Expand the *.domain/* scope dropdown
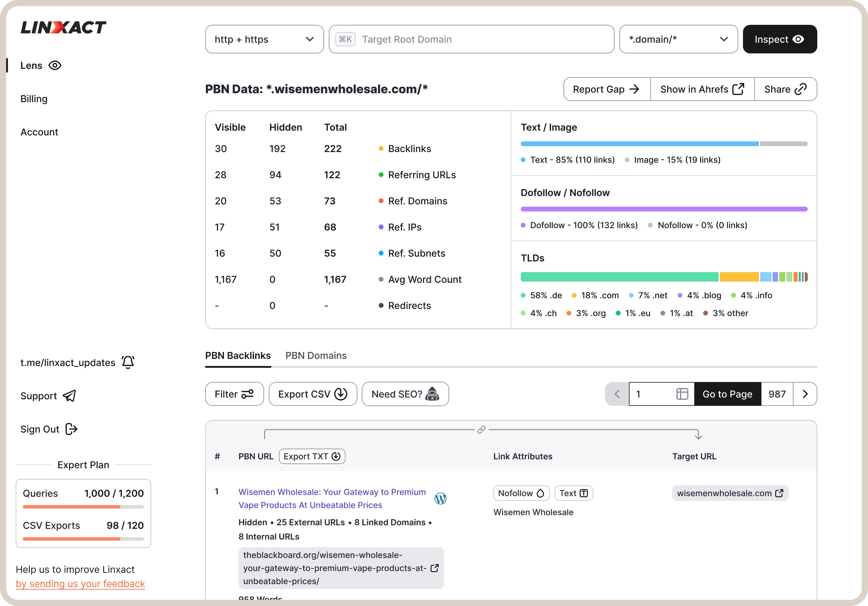The image size is (868, 606). click(x=678, y=39)
